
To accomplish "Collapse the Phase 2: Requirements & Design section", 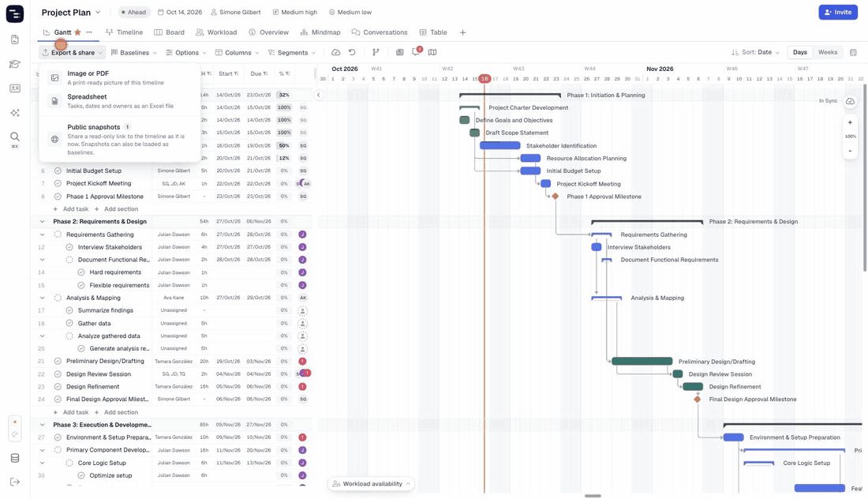I will point(42,222).
